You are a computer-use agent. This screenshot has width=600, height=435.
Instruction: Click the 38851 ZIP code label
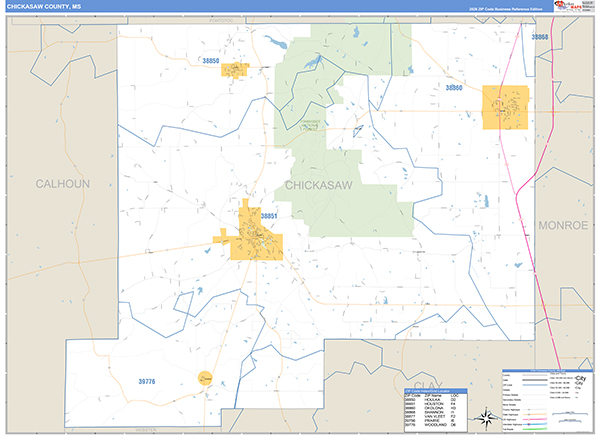(269, 216)
